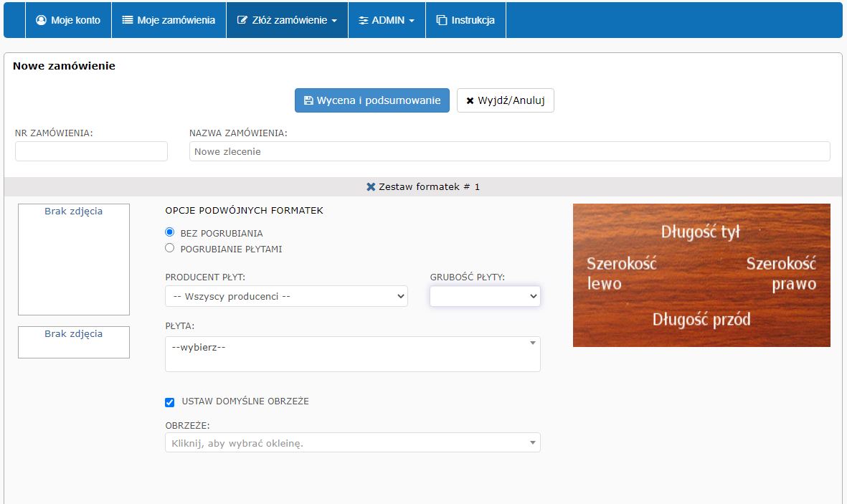Viewport: 847px width, 504px height.
Task: Uncheck USTAW DOMYŚLNE OBRZEŻE checkbox
Action: [170, 402]
